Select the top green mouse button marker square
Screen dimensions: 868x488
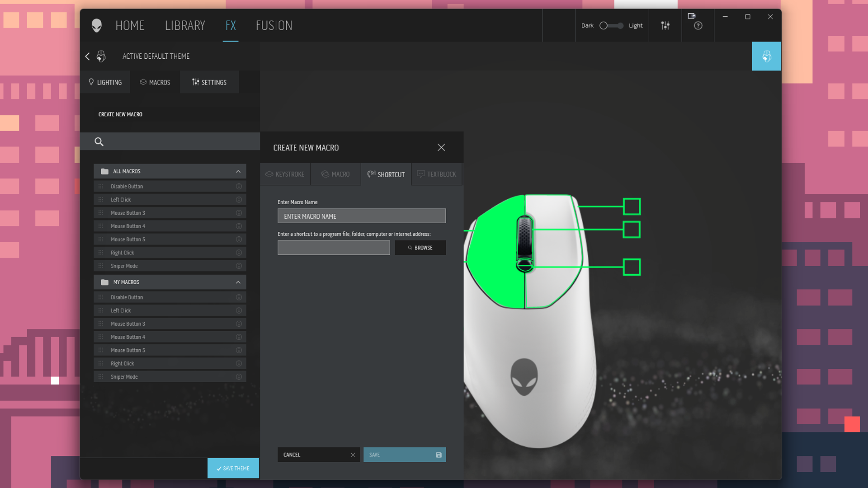(632, 206)
